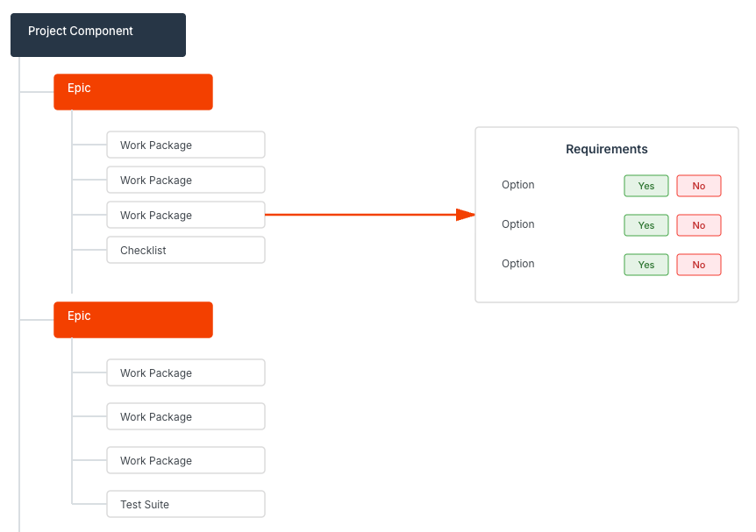756x532 pixels.
Task: Click the Requirements panel heading
Action: tap(606, 150)
